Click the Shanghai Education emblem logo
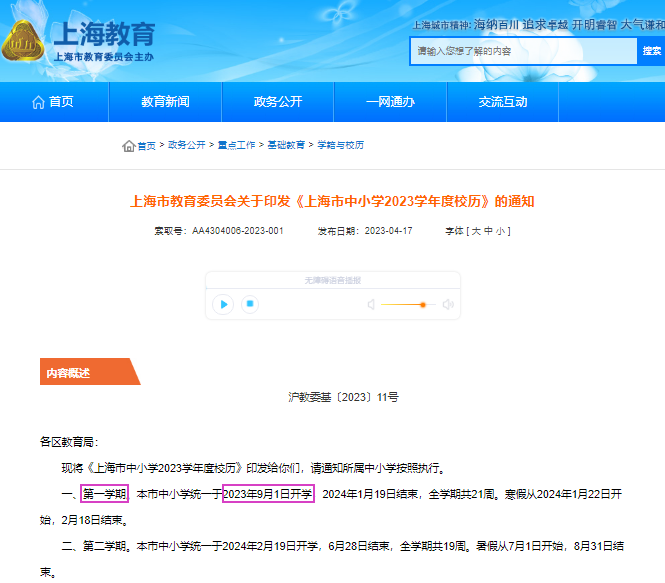The image size is (665, 583). click(x=24, y=42)
